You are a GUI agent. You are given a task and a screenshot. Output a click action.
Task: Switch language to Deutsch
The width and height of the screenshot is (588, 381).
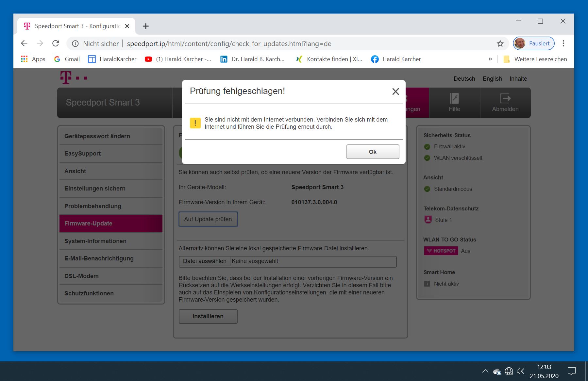point(464,79)
